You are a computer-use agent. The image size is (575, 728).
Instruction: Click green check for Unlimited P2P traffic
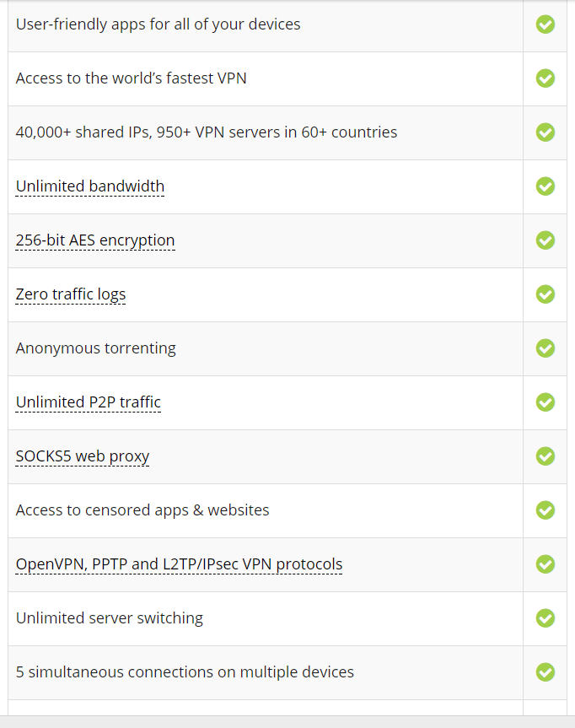[x=545, y=402]
